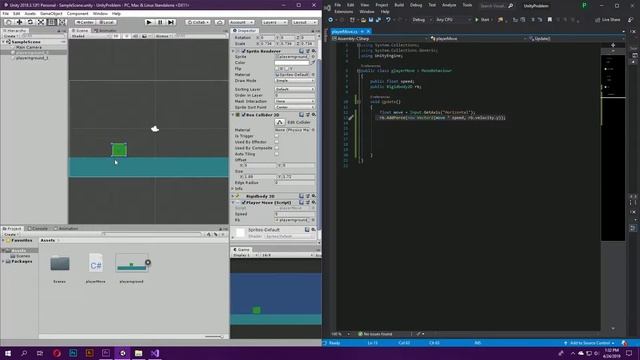Select the Transform tool in Unity toolbar
640x360 pixels.
[x=62, y=22]
